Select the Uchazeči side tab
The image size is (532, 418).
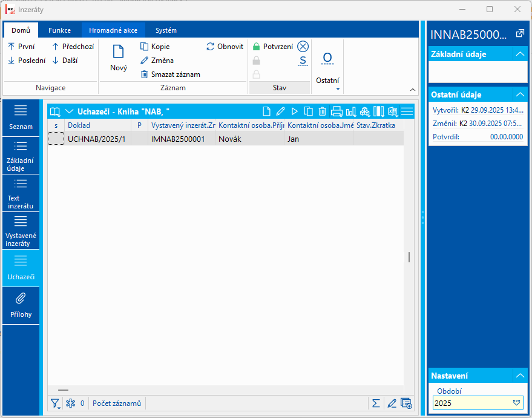(21, 268)
